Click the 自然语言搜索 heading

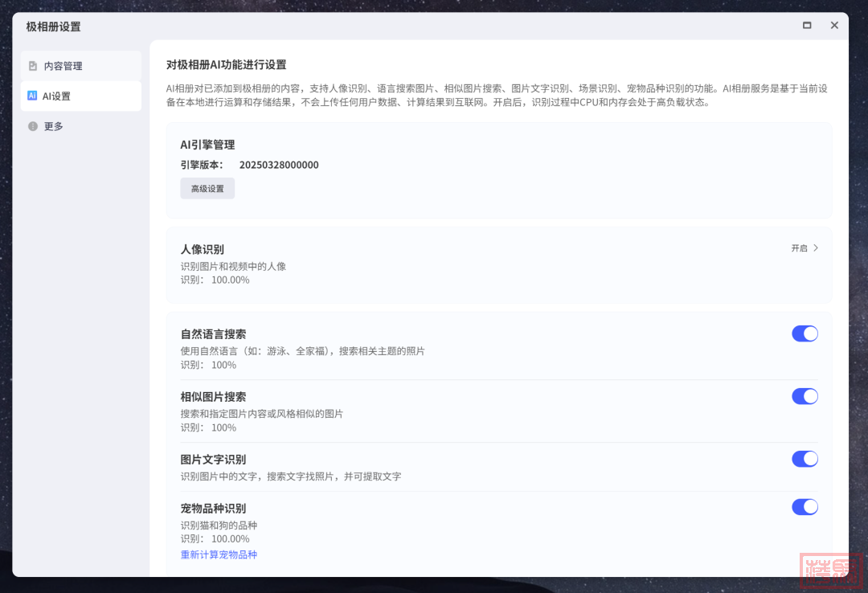point(213,334)
